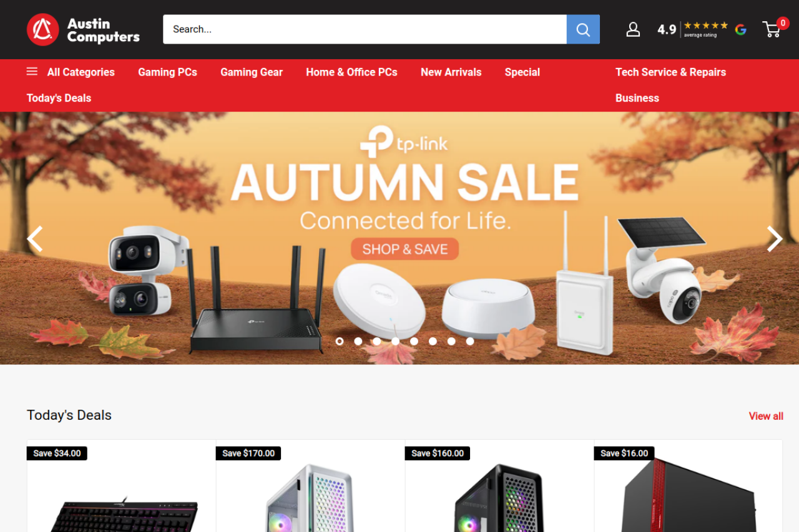Click the blue search magnifier button

coord(583,29)
